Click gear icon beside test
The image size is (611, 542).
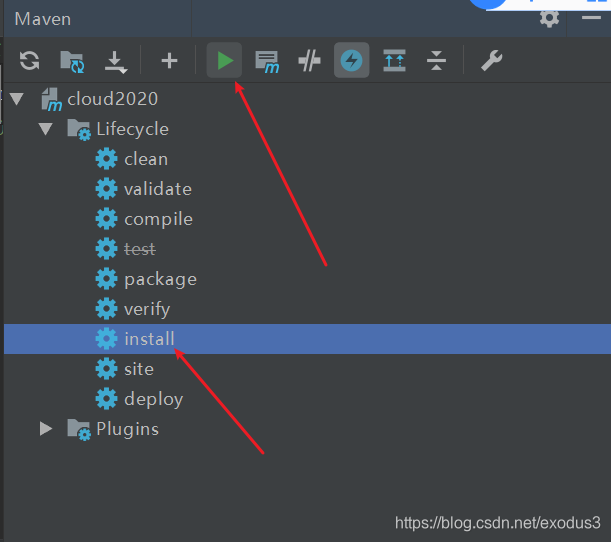[x=106, y=249]
